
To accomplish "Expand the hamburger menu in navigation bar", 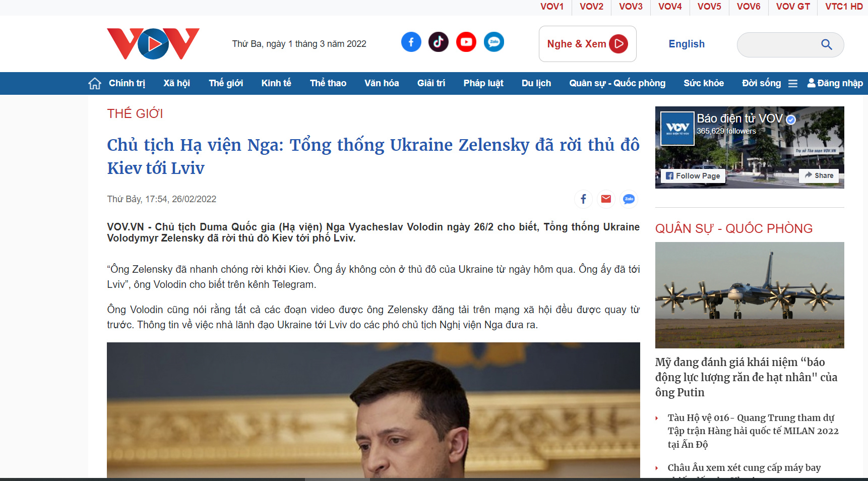I will point(793,84).
